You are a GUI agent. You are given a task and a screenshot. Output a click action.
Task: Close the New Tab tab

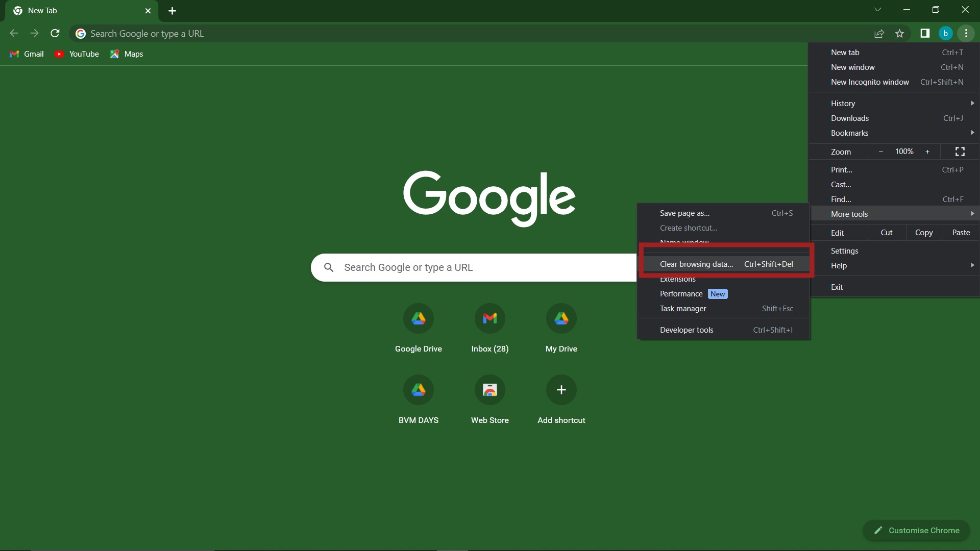(148, 11)
